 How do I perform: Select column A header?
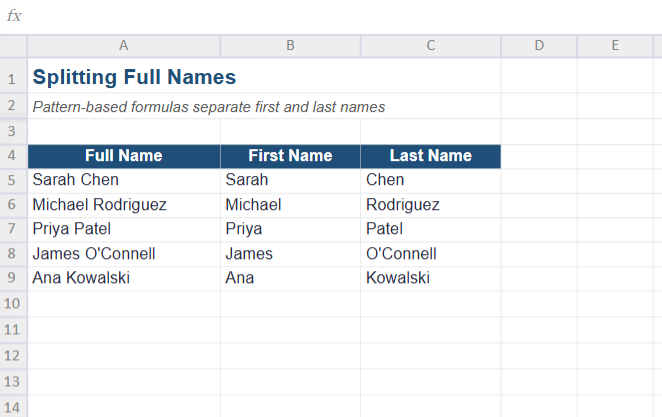coord(124,46)
